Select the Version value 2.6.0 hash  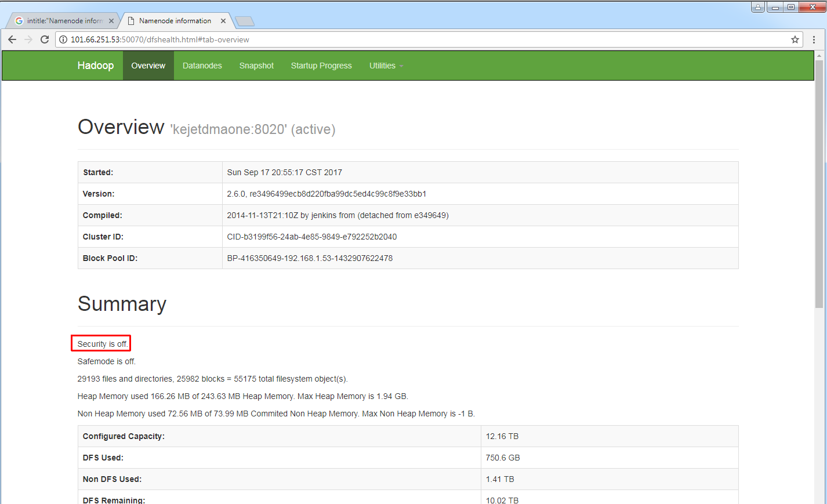click(327, 194)
